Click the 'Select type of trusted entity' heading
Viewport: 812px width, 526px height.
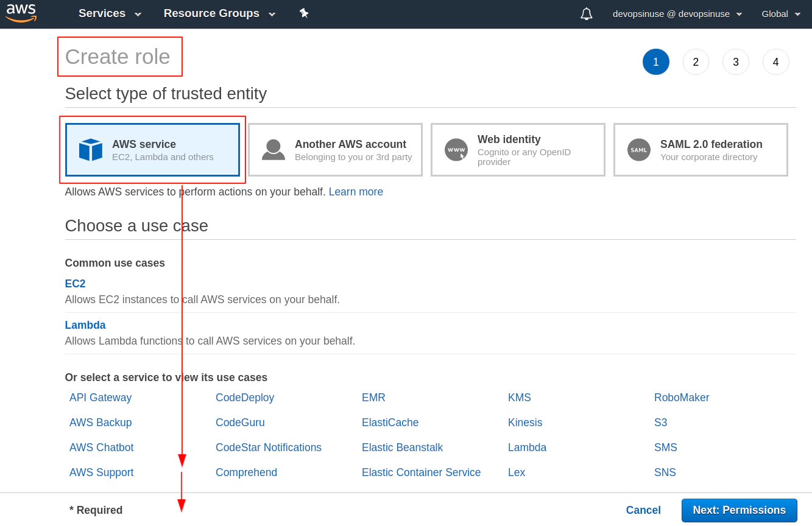(x=166, y=94)
